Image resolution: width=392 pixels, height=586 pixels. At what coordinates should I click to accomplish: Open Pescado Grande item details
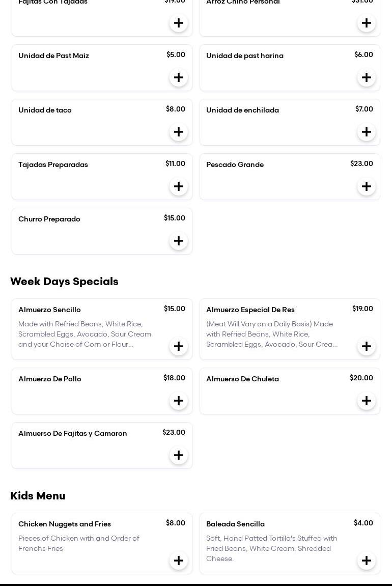pyautogui.click(x=235, y=165)
